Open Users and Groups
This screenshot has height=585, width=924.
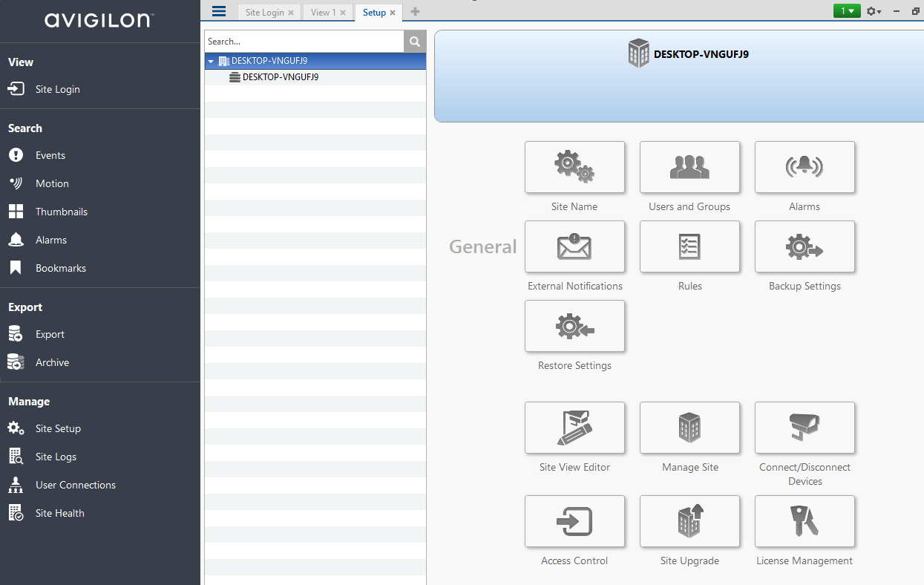click(689, 167)
